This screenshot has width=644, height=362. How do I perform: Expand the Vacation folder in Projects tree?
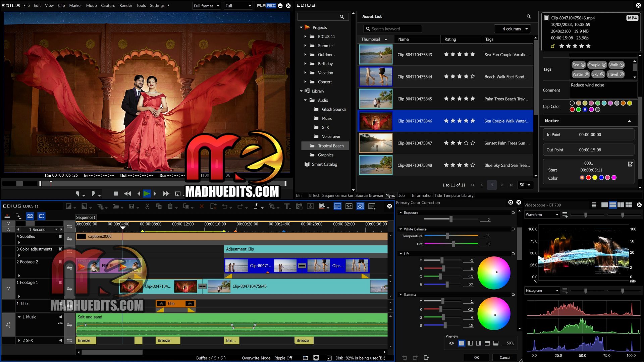[305, 73]
